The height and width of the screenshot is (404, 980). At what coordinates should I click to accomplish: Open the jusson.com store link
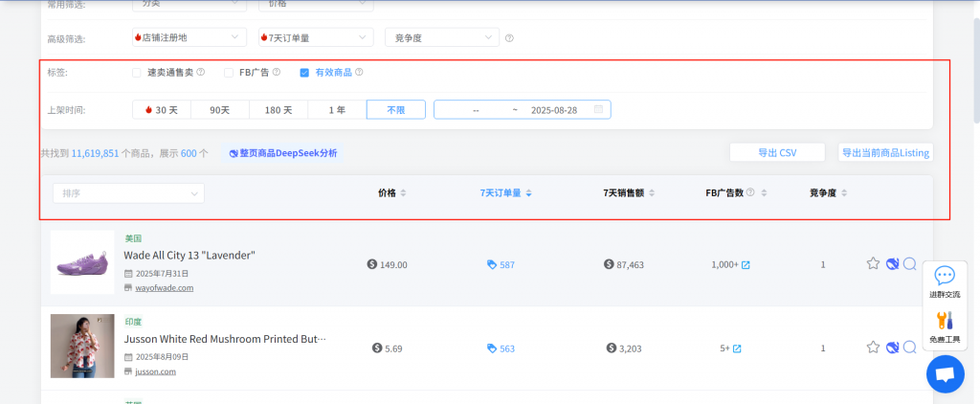pos(156,370)
